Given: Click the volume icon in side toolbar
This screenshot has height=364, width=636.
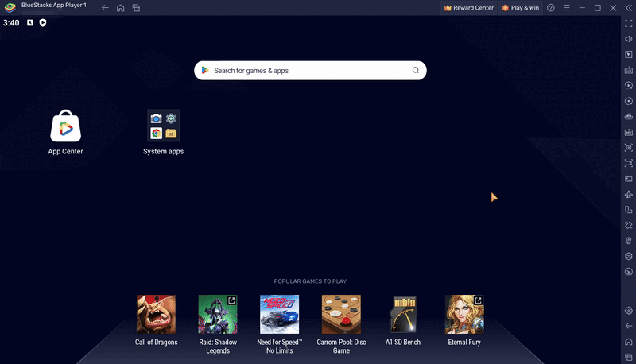Looking at the screenshot, I should click(629, 39).
